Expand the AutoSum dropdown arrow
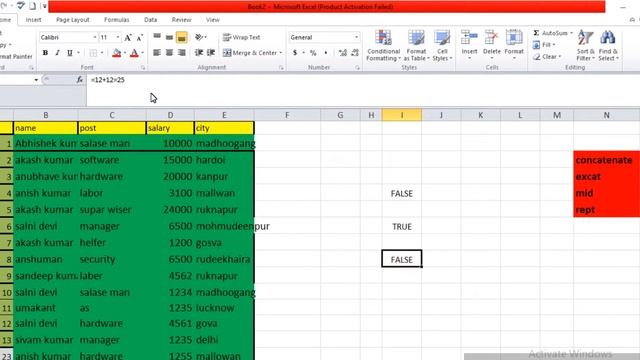Viewport: 640px width, 360px height. point(571,33)
